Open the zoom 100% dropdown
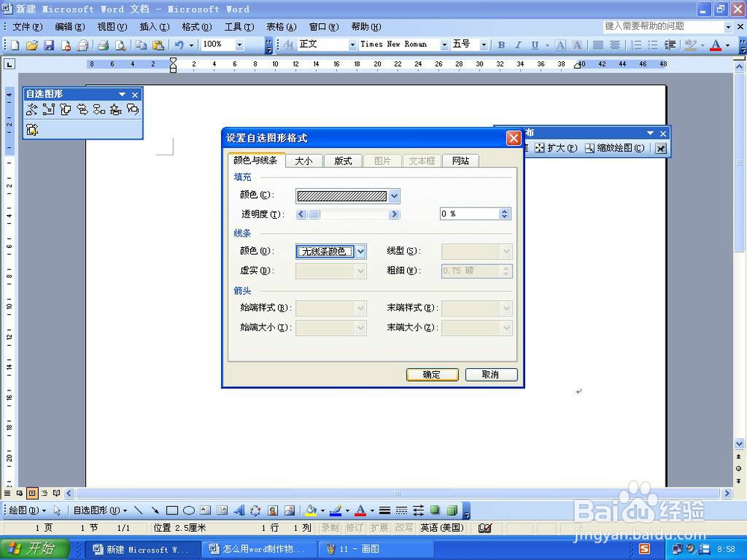The width and height of the screenshot is (747, 560). (240, 45)
